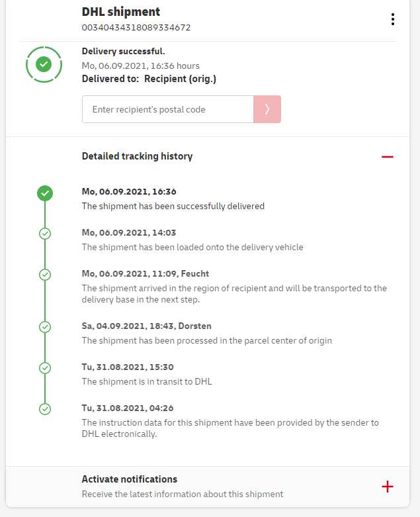The height and width of the screenshot is (517, 420).
Task: Click the Detailed tracking history heading
Action: (137, 156)
